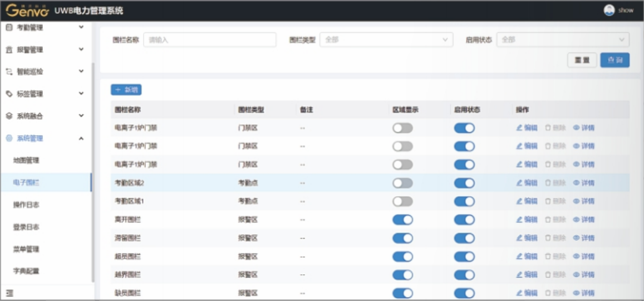Click the 新增 add button
This screenshot has height=301, width=644.
(x=126, y=90)
